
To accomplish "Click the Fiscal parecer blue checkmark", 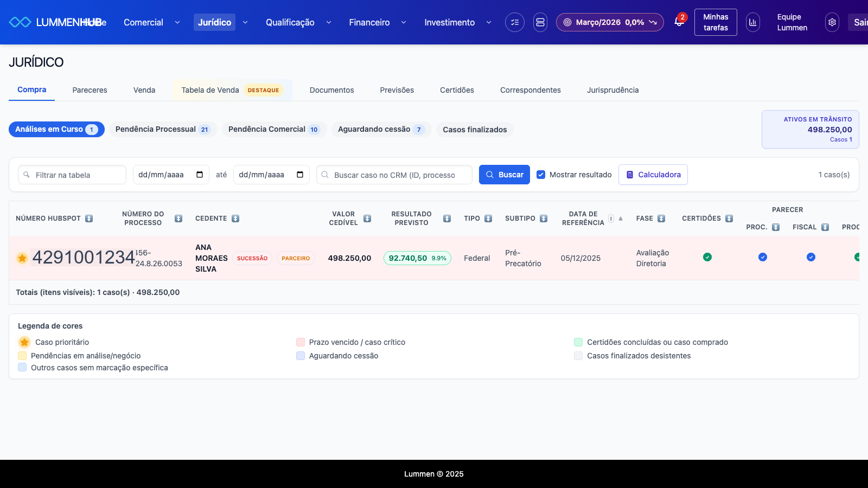I will tap(810, 257).
